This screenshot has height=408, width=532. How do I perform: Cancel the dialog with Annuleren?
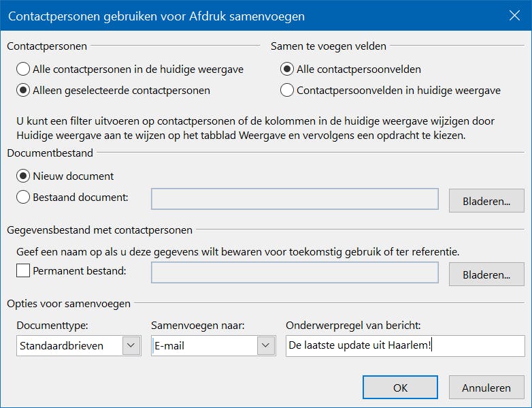[486, 388]
